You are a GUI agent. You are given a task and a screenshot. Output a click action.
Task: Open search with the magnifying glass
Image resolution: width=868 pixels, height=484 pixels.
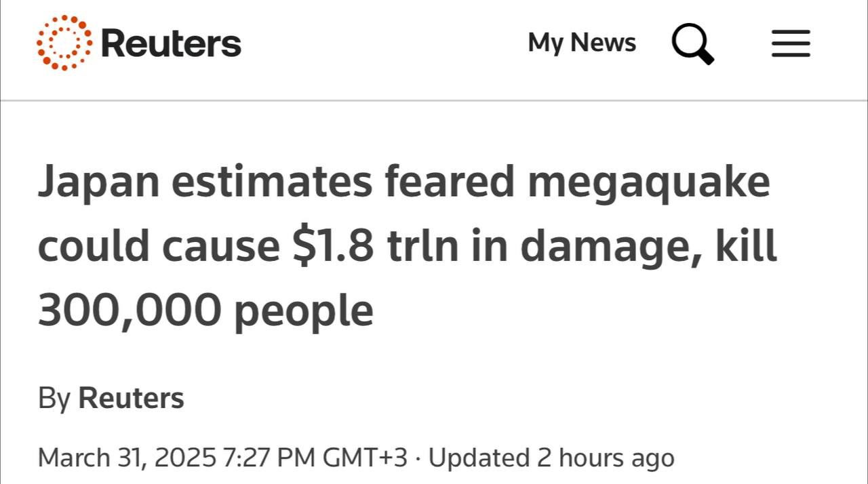click(692, 43)
